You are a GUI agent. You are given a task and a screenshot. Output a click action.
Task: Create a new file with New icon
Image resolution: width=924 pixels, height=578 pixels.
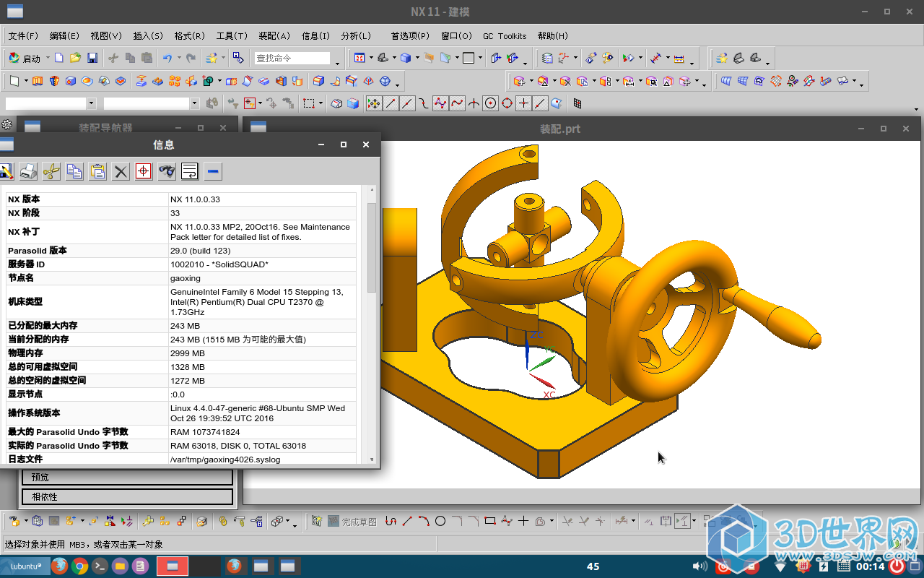point(58,58)
